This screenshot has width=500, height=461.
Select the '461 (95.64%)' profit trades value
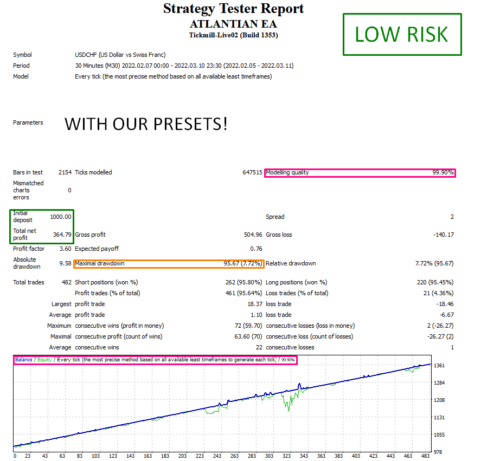coord(244,293)
